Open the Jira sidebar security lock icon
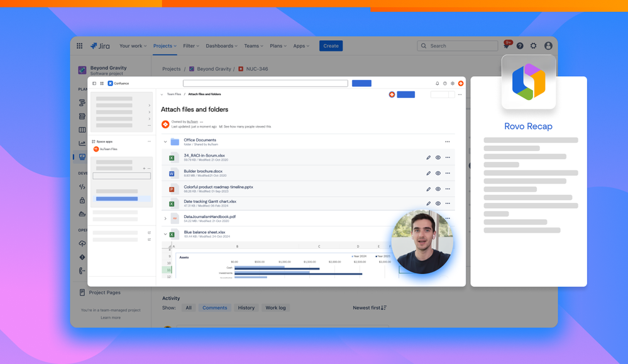The image size is (628, 364). tap(82, 200)
